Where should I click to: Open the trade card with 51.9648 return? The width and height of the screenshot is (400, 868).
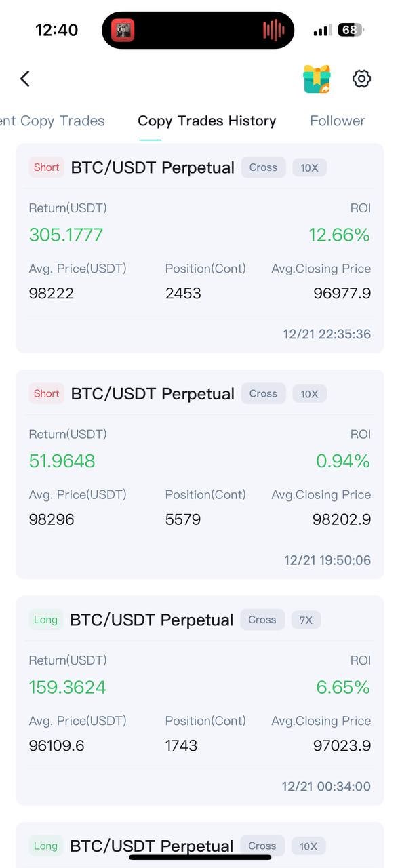(x=200, y=474)
